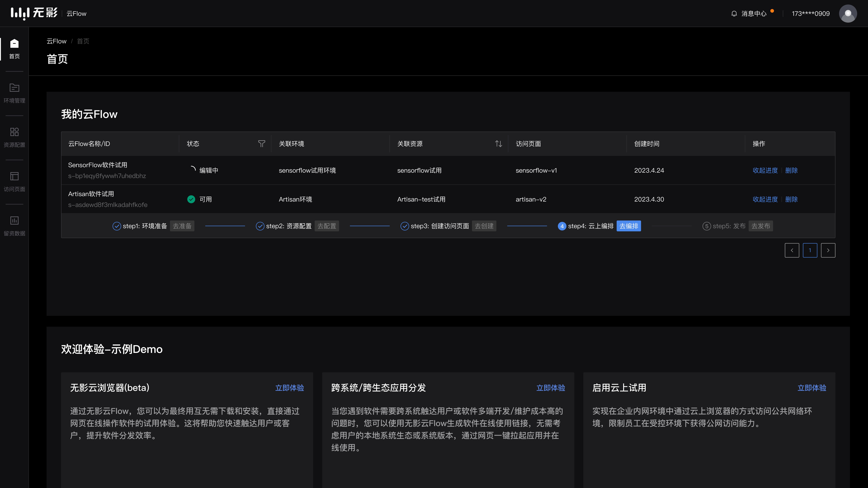Viewport: 868px width, 488px height.
Task: Try 启用云上试用 demo now
Action: 812,388
